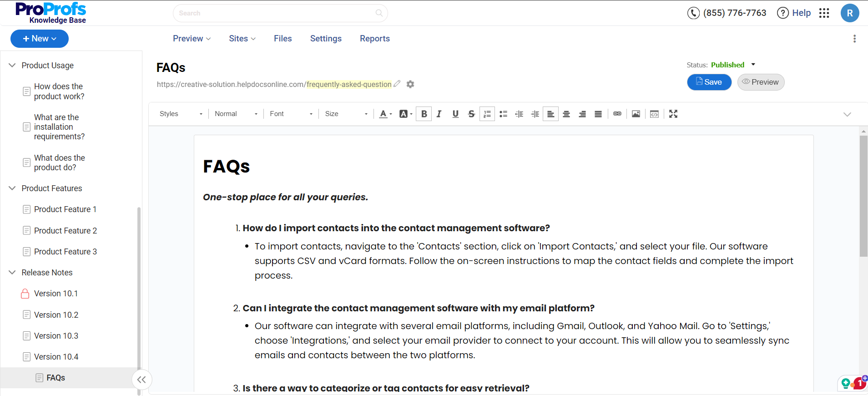The image size is (868, 396).
Task: Open background color picker
Action: pos(405,114)
